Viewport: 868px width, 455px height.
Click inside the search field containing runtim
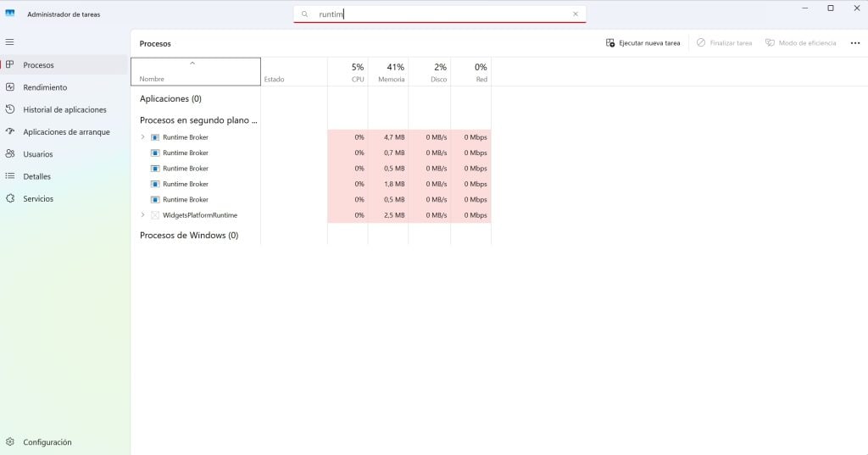tap(440, 14)
